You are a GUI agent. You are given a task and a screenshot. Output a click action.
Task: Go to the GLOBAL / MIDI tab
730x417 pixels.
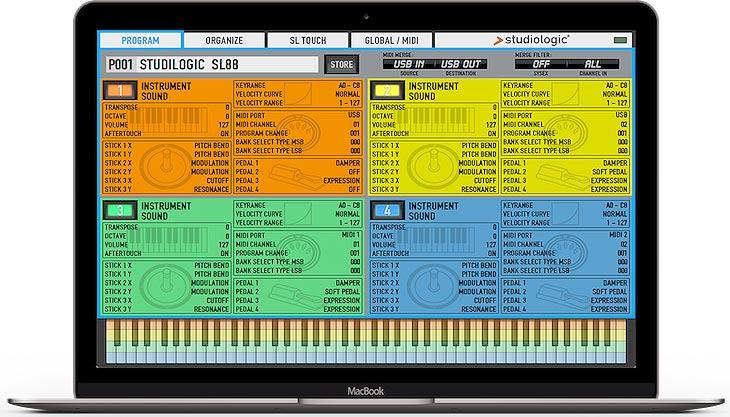(392, 40)
